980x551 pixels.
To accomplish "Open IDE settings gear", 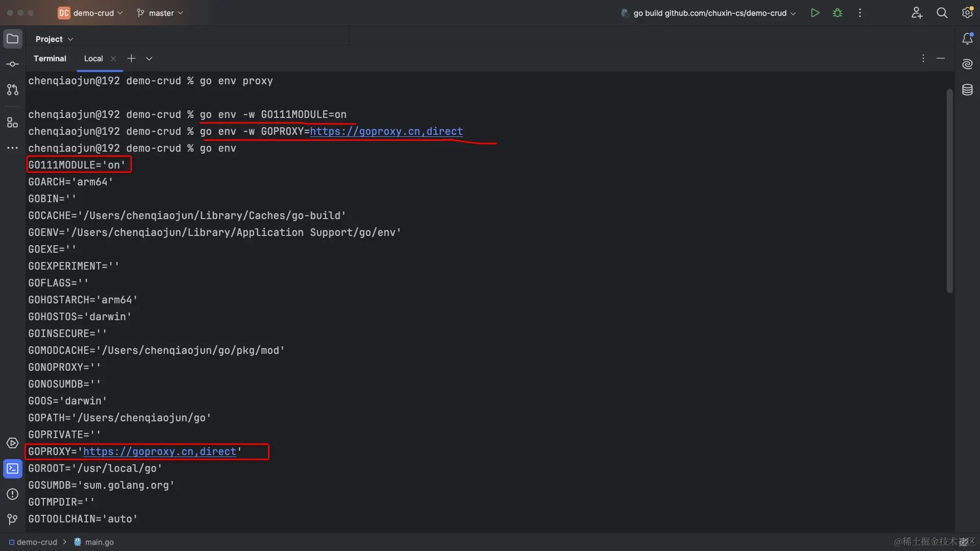I will 967,13.
